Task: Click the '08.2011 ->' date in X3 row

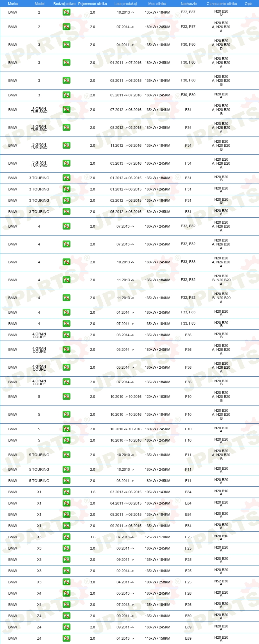Action: tap(125, 548)
